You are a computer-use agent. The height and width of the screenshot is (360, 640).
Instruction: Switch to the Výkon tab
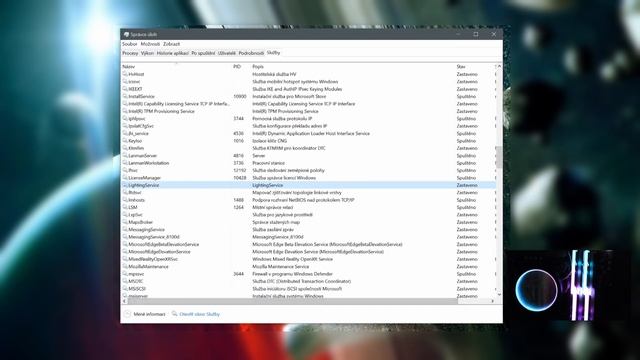pos(147,53)
